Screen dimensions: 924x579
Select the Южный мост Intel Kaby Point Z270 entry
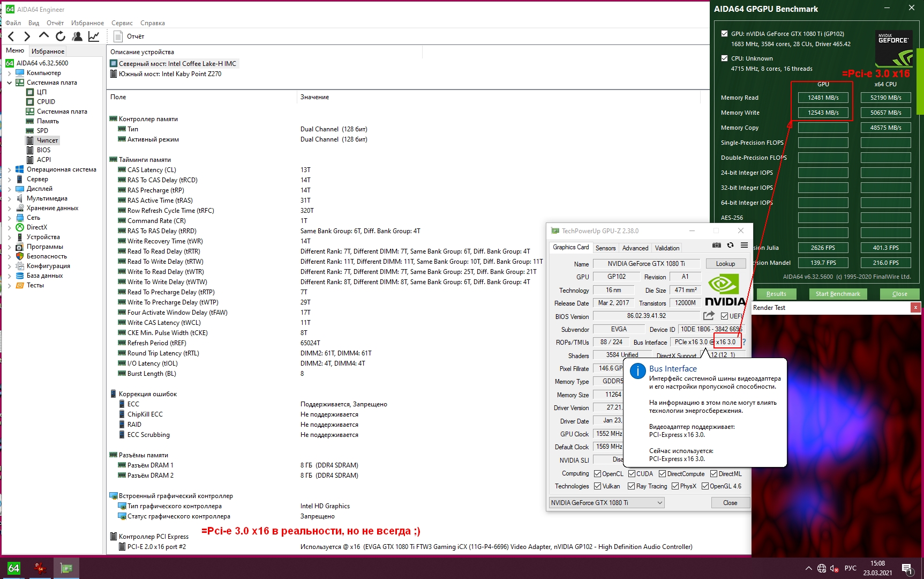point(166,74)
